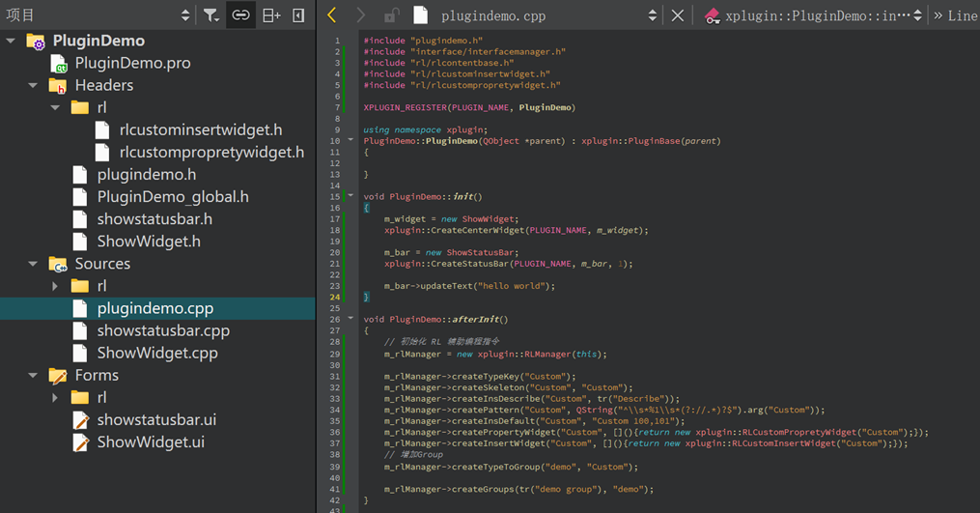Click the double chevron before Line indicator
980x513 pixels.
point(938,15)
